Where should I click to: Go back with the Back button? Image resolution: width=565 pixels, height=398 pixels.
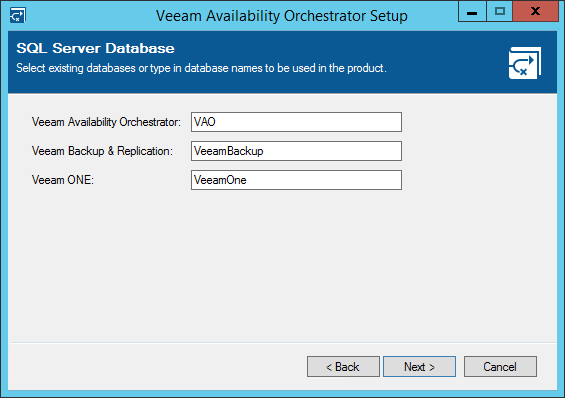coord(343,367)
